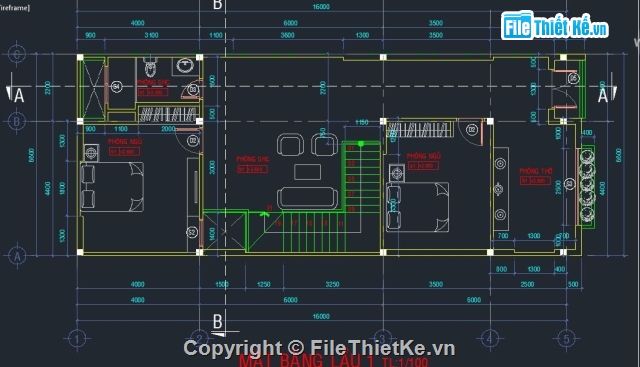Select the round wash basin symbol
The height and width of the screenshot is (367, 640).
click(x=185, y=66)
